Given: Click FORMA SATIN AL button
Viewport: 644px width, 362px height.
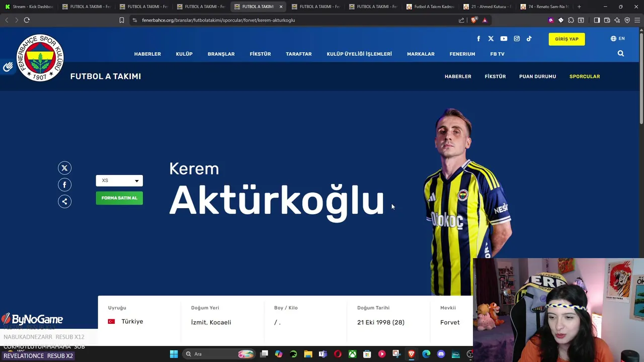Looking at the screenshot, I should click(x=119, y=198).
